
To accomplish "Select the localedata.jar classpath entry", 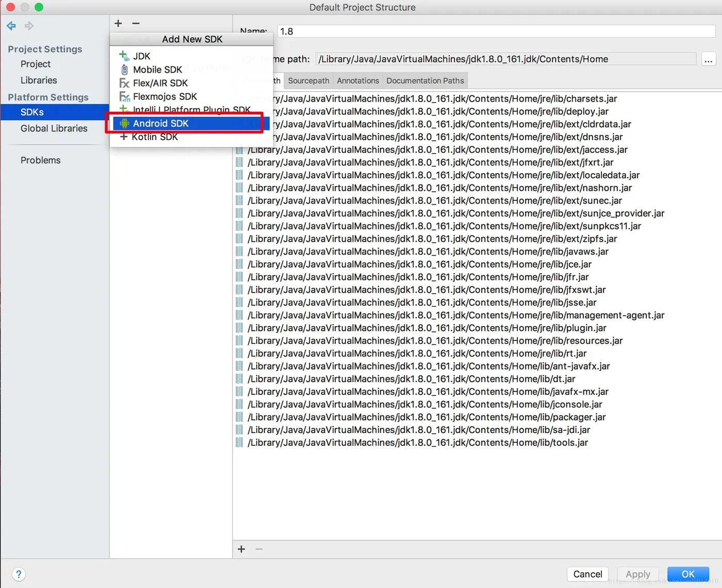I will tap(444, 175).
